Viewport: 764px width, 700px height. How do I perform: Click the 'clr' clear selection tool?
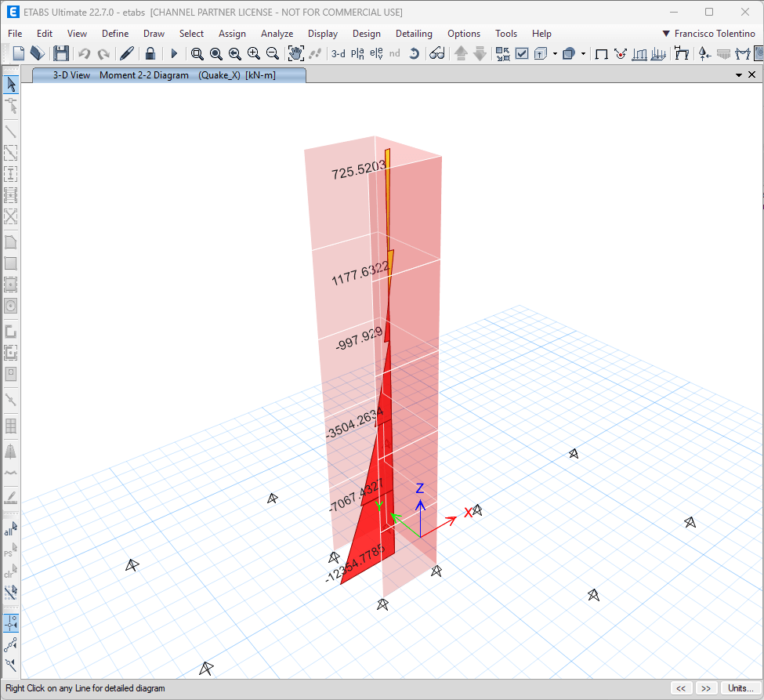pos(11,571)
